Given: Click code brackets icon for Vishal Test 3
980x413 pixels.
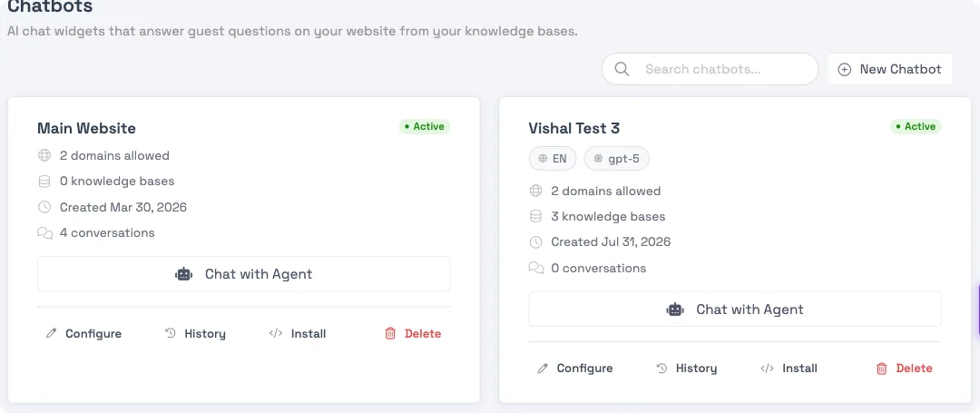Looking at the screenshot, I should click(767, 369).
